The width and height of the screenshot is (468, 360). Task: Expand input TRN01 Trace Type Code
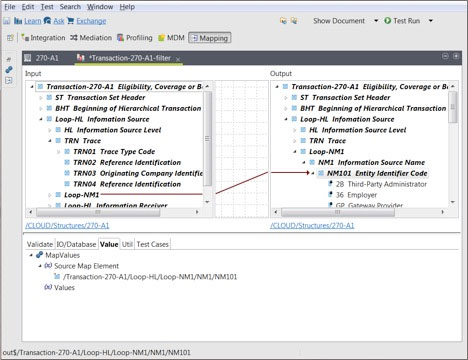pyautogui.click(x=59, y=152)
